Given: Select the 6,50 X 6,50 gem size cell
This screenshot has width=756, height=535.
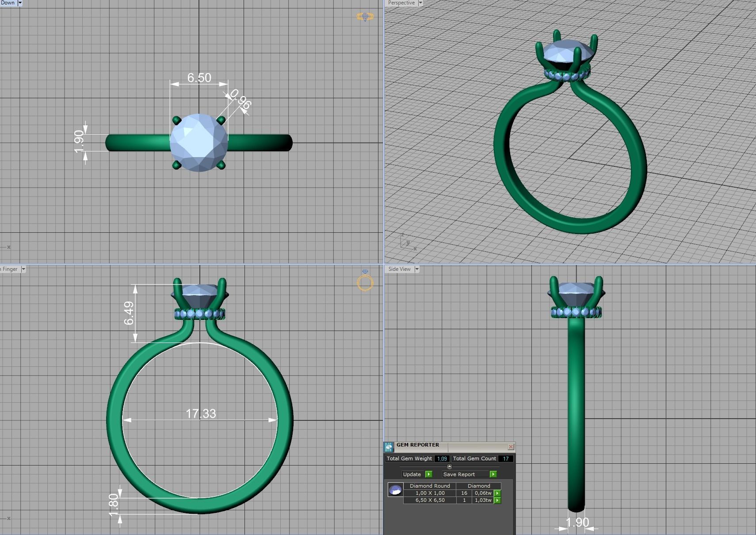Looking at the screenshot, I should (430, 500).
